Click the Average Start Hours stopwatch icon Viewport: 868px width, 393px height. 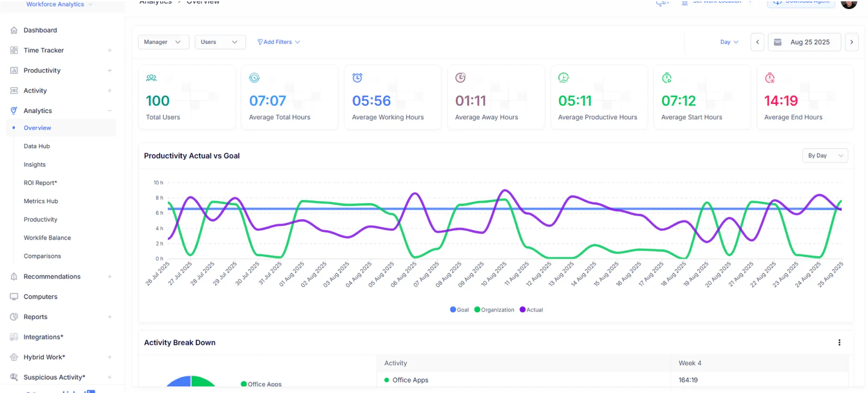click(x=667, y=78)
